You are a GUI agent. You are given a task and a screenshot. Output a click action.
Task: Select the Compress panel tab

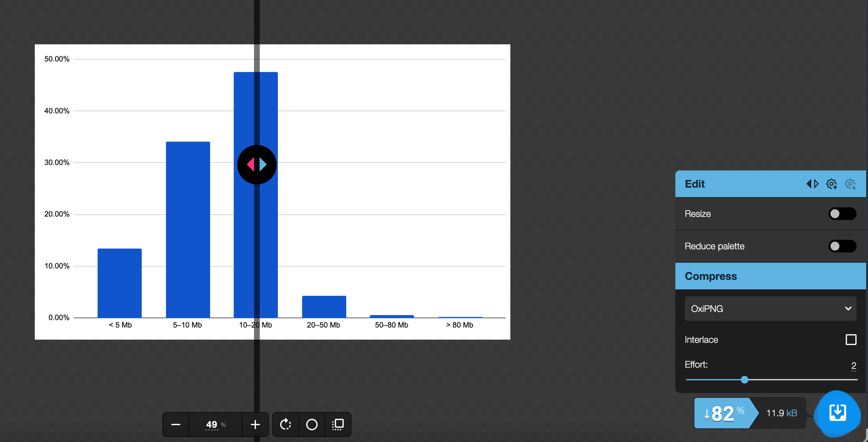pyautogui.click(x=711, y=276)
